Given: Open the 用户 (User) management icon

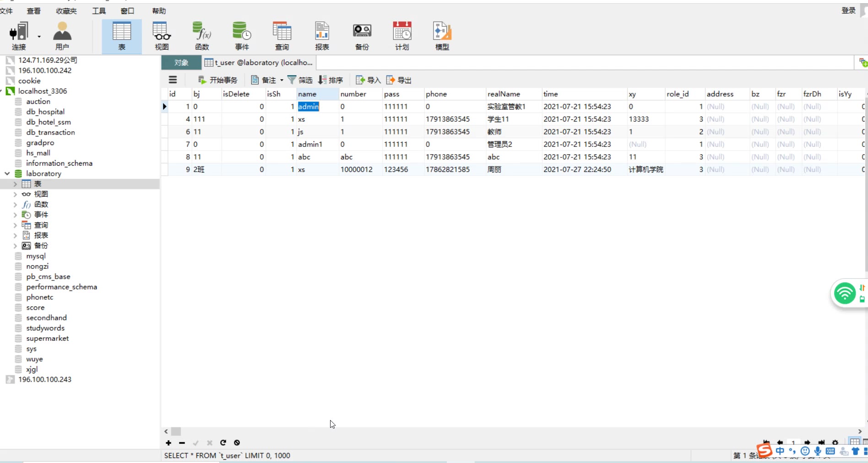Looking at the screenshot, I should click(x=62, y=36).
